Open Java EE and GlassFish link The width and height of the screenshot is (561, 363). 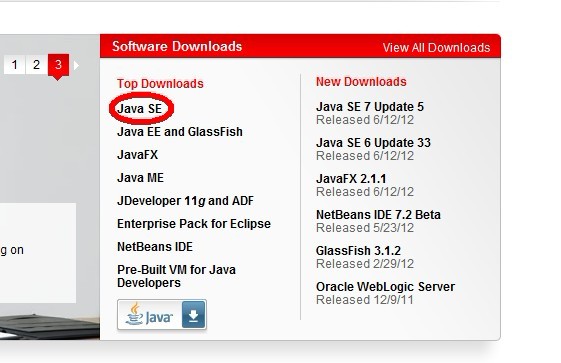coord(180,132)
